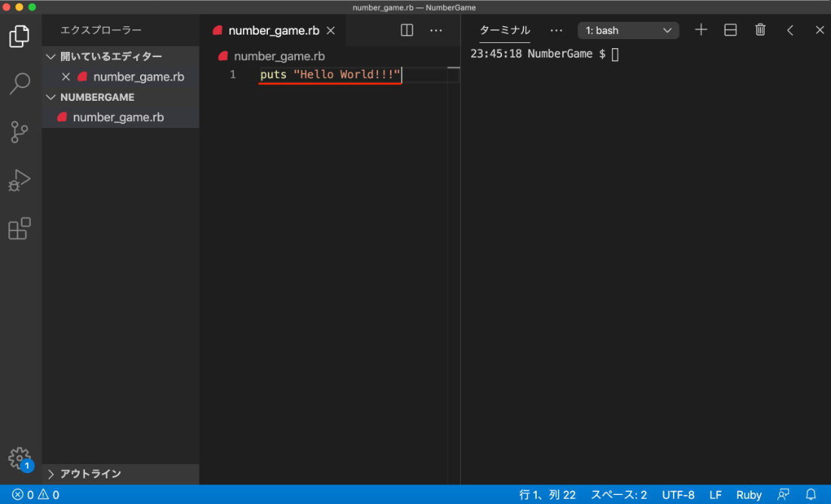Image resolution: width=831 pixels, height=504 pixels.
Task: Change file encoding UTF-8
Action: 678,494
